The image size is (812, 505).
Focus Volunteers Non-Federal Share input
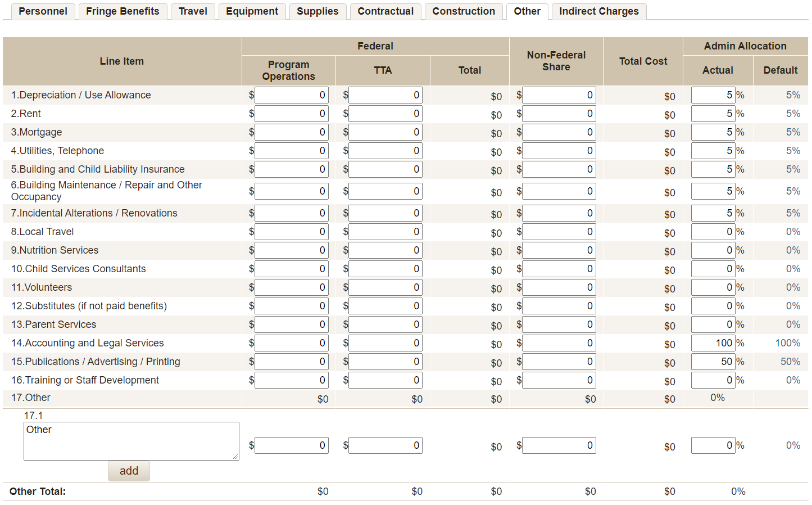pyautogui.click(x=558, y=287)
